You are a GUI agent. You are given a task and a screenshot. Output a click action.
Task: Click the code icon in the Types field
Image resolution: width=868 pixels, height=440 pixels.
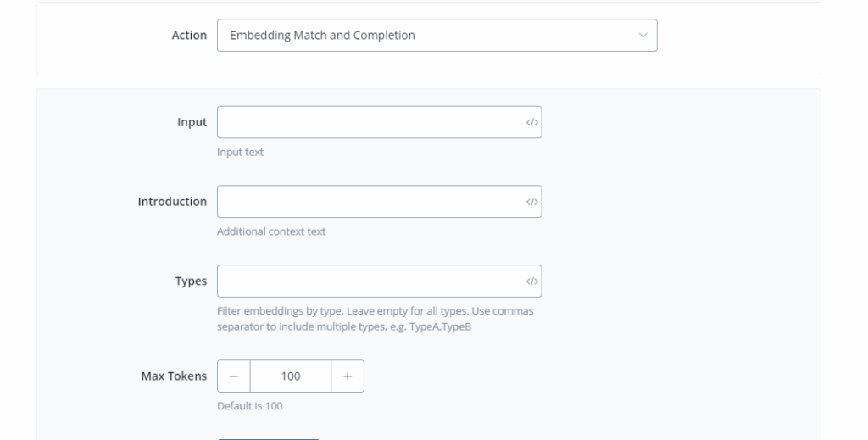(531, 281)
